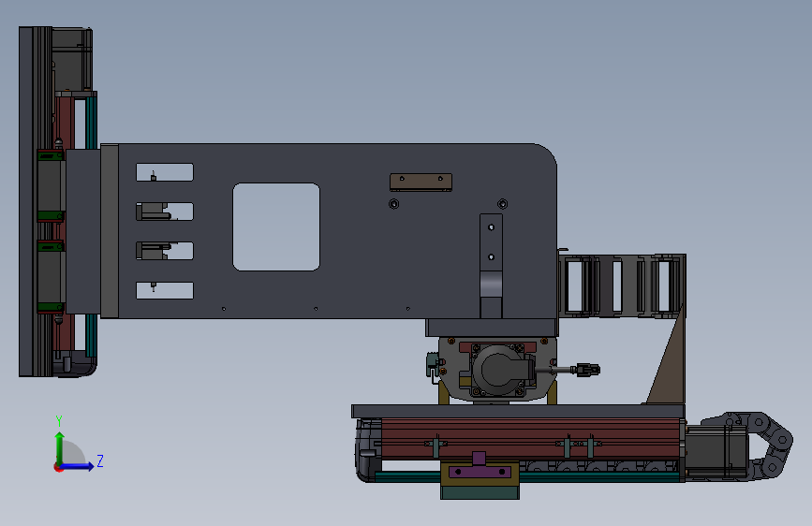The image size is (812, 526).
Task: Select the small brown bracket with two holes
Action: click(x=421, y=183)
